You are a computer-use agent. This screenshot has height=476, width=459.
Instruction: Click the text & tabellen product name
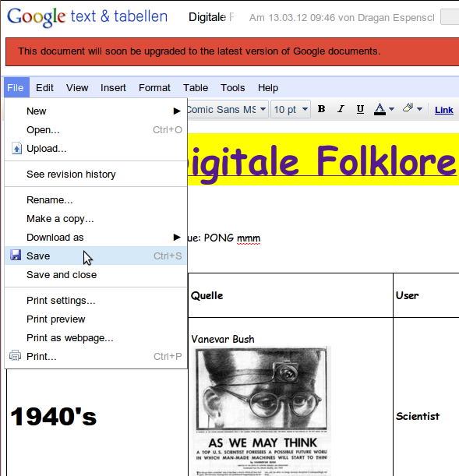click(119, 16)
